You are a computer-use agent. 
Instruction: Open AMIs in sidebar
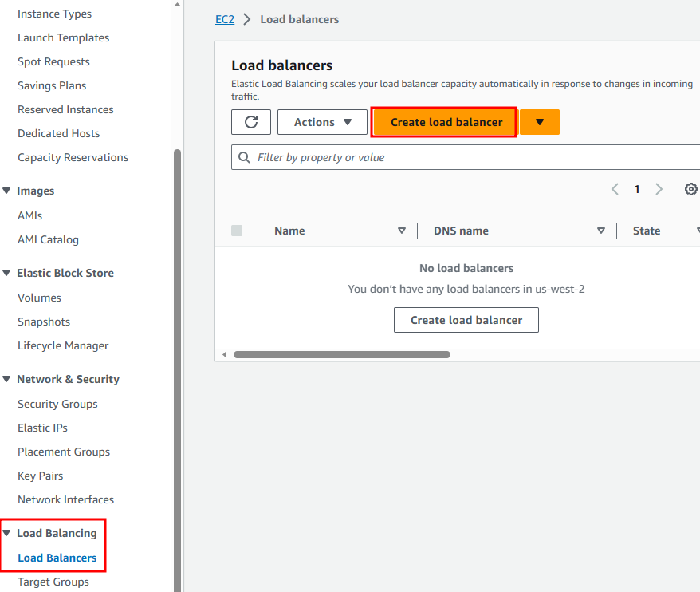pyautogui.click(x=30, y=215)
